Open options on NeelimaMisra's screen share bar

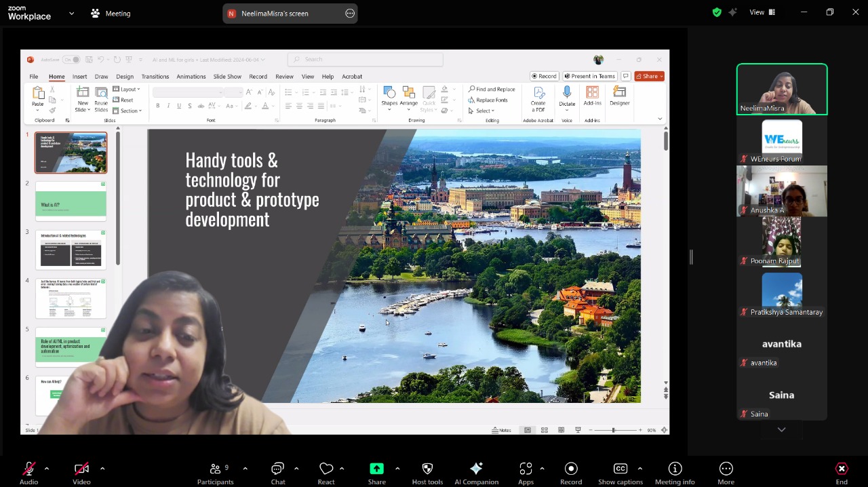(350, 14)
